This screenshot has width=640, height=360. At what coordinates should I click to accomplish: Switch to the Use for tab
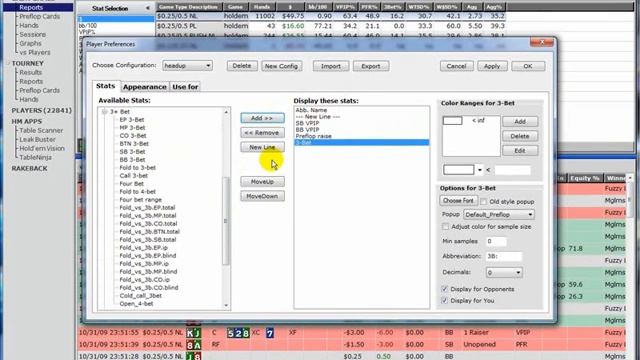coord(185,87)
